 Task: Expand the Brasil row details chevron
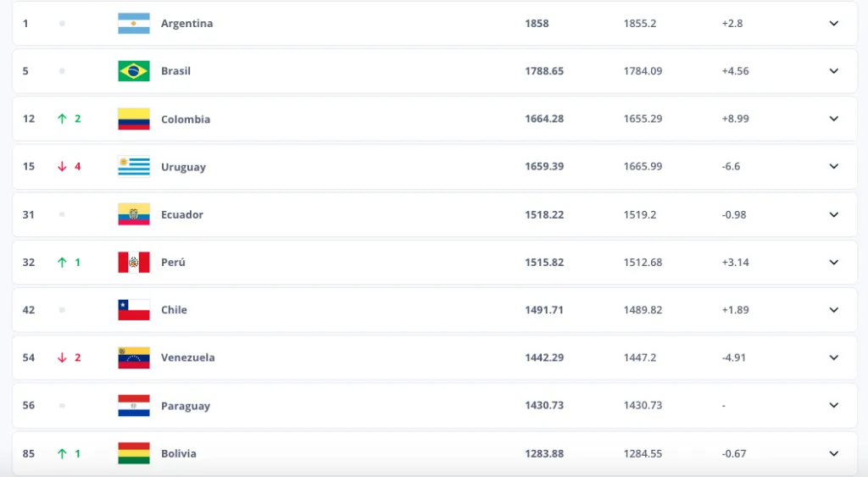click(833, 71)
